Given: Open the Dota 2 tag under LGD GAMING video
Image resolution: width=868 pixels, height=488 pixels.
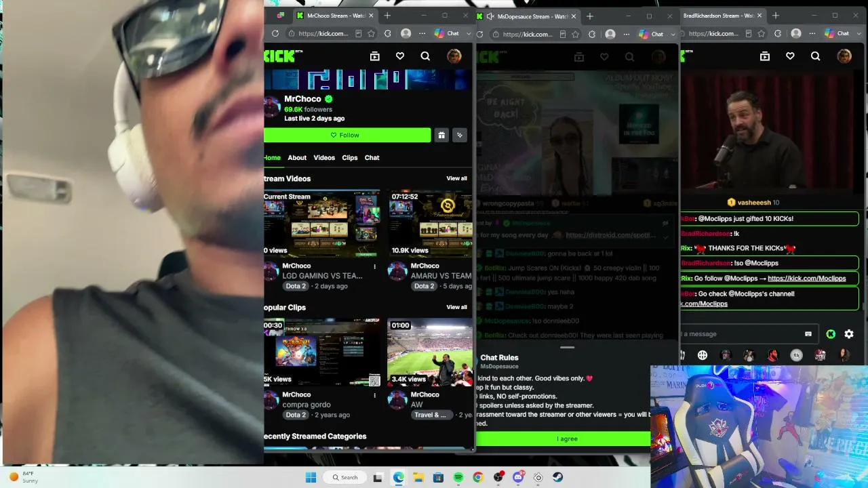Looking at the screenshot, I should [x=296, y=286].
